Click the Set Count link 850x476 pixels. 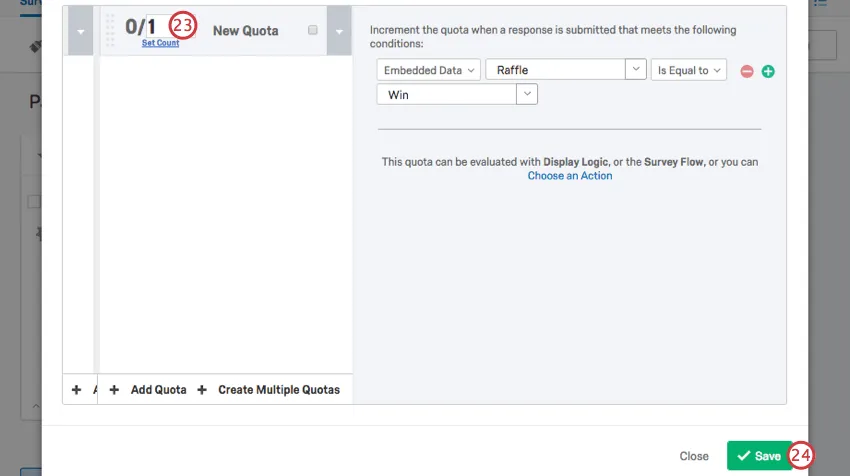[160, 44]
